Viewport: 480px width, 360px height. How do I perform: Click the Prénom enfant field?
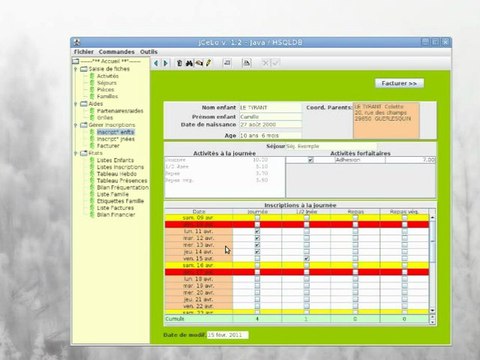[x=270, y=117]
